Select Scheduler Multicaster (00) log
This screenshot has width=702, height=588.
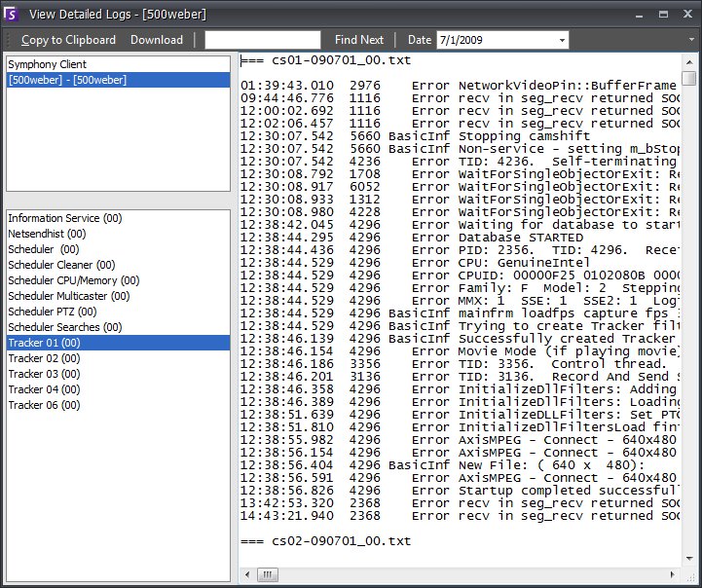[x=118, y=296]
